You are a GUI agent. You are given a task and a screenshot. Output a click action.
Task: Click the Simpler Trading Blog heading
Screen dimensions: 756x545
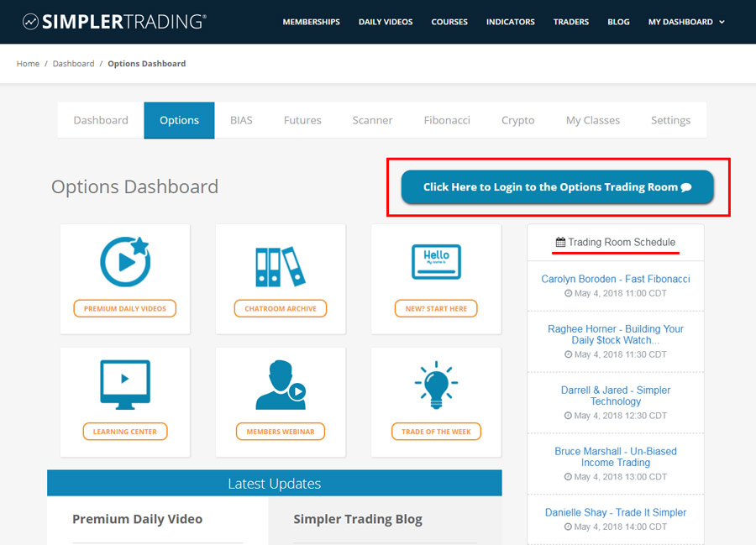(x=358, y=519)
